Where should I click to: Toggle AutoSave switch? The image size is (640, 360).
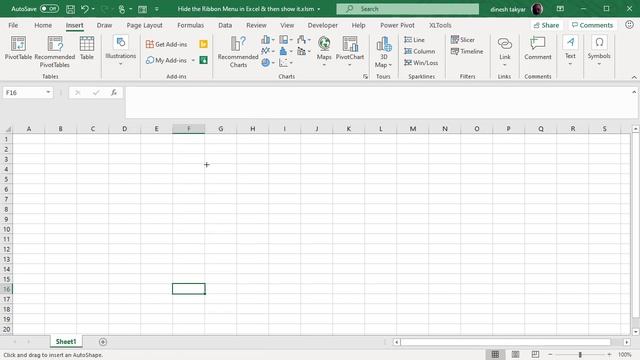coord(49,9)
